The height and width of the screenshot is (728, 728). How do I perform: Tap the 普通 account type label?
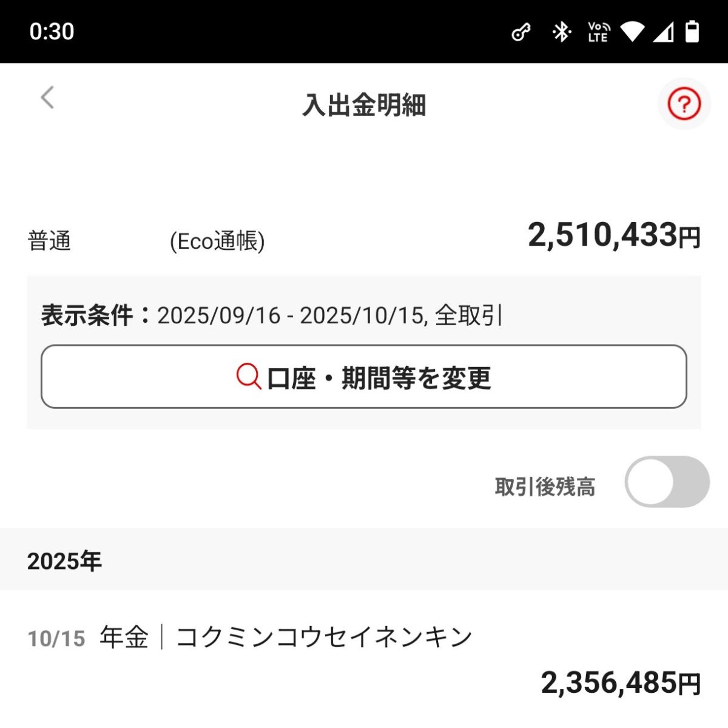pyautogui.click(x=49, y=241)
